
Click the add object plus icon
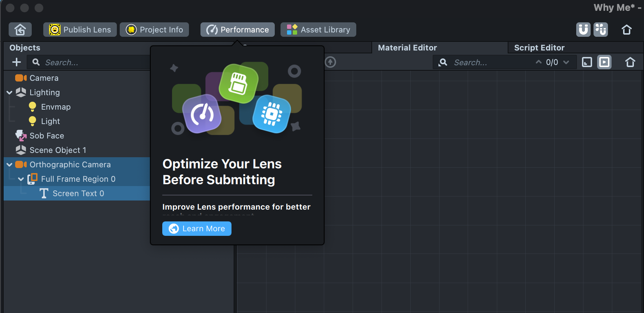[x=17, y=62]
